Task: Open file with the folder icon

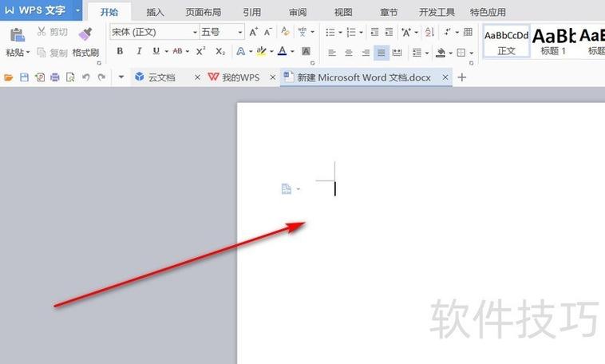Action: point(9,77)
